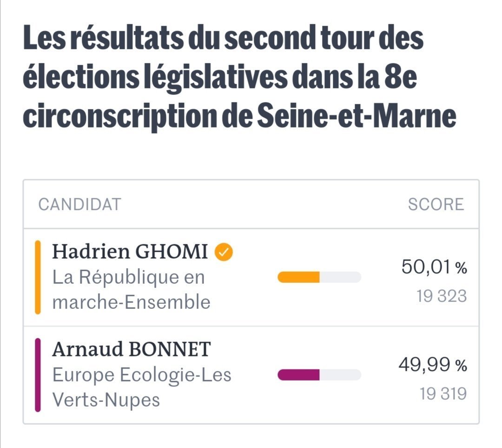The image size is (502, 448).
Task: Click the CANDIDAT column header
Action: 79,204
